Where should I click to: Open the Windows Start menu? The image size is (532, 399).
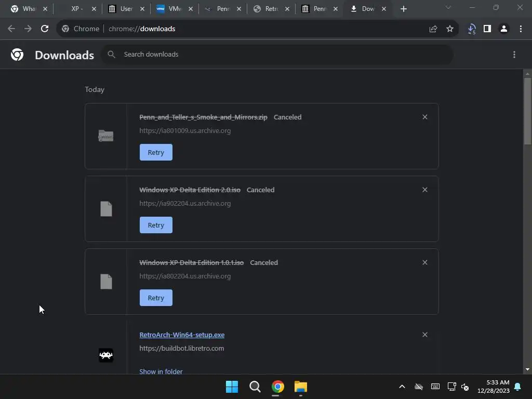(232, 387)
